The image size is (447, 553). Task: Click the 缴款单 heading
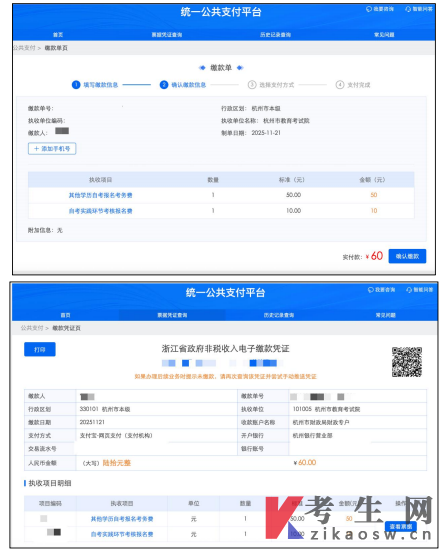[221, 68]
